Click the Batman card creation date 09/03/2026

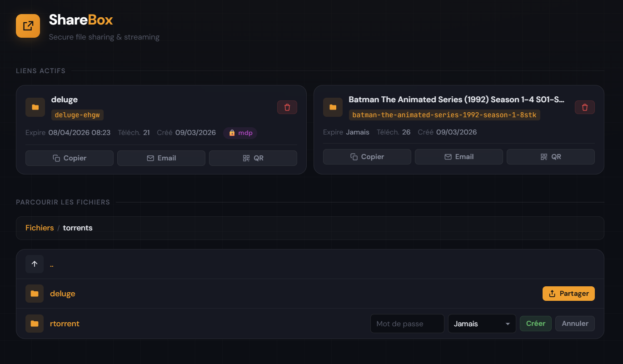point(456,132)
